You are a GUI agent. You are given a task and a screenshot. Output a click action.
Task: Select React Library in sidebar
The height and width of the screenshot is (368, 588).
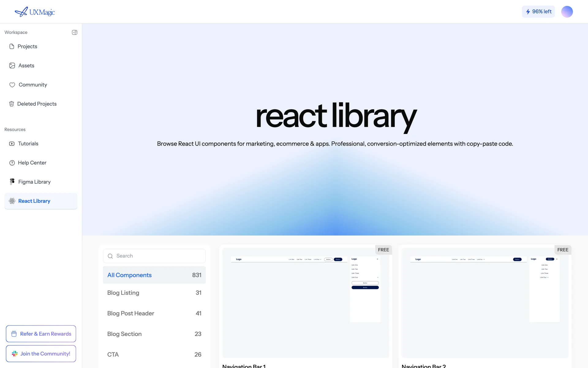pos(41,201)
